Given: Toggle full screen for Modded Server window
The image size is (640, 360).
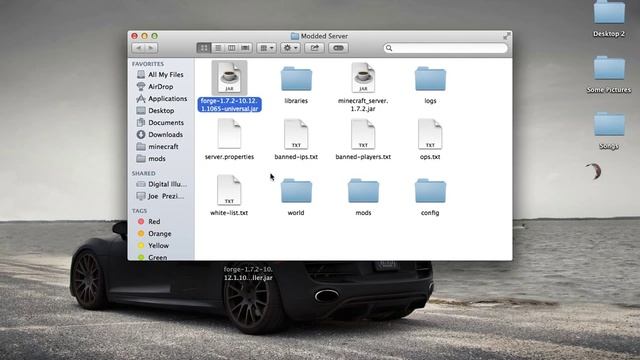Looking at the screenshot, I should pos(507,36).
